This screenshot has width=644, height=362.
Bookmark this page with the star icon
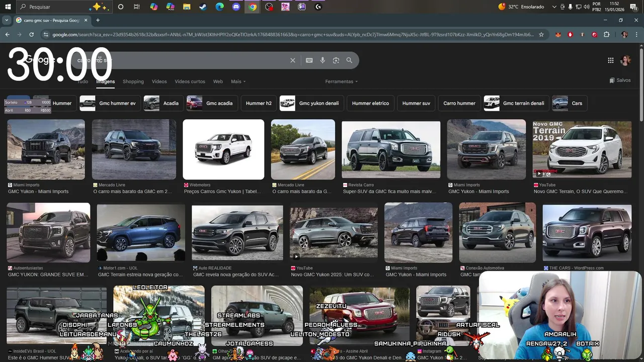coord(541,35)
